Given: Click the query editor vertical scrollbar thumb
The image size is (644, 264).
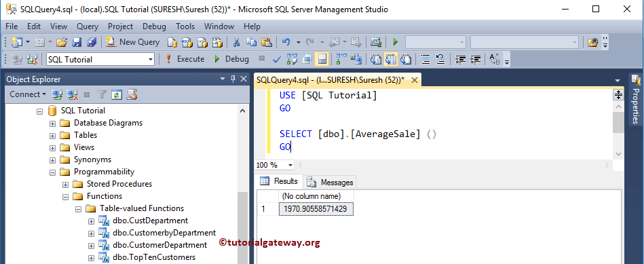Looking at the screenshot, I should click(x=618, y=122).
